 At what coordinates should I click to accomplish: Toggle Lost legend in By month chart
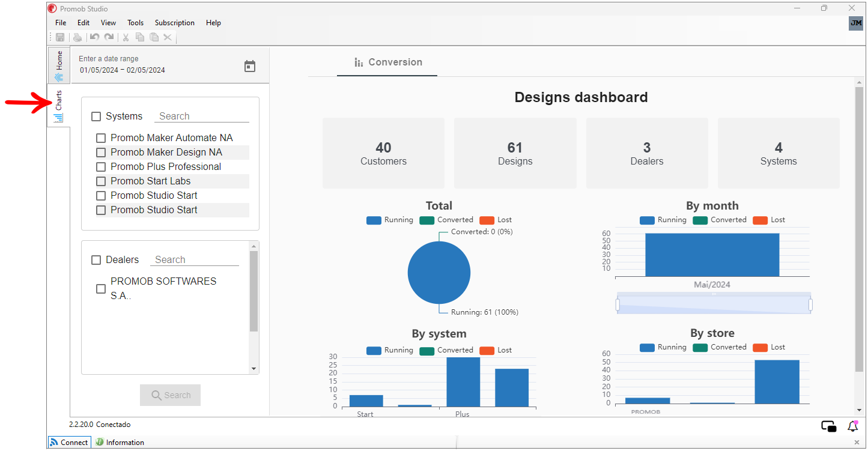tap(769, 220)
